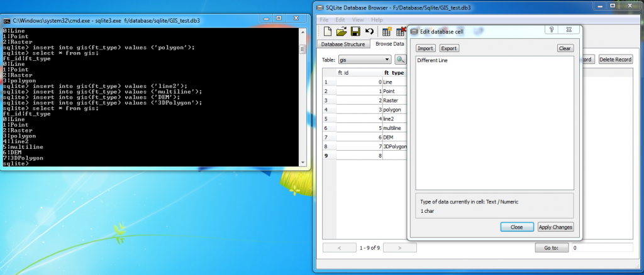Click the Delete Record button

[x=615, y=60]
